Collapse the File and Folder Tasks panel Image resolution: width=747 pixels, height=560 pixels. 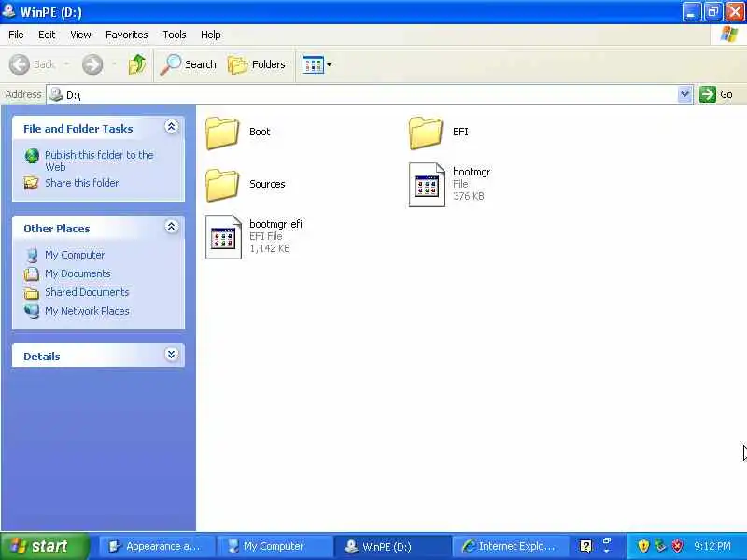point(172,127)
